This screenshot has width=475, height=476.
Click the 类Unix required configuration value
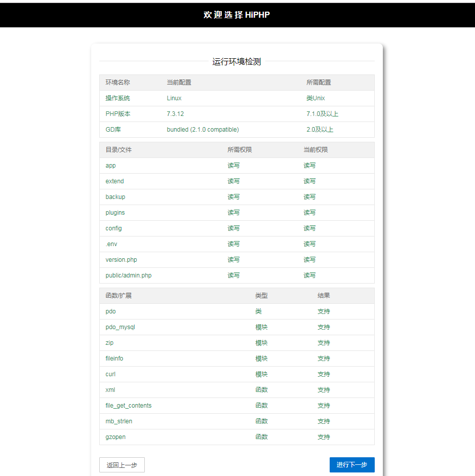point(315,98)
